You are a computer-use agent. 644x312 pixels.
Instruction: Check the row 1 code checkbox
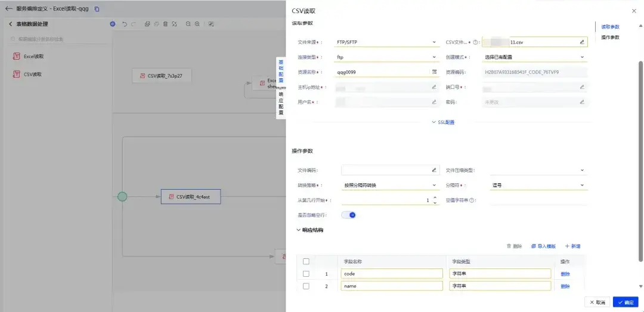pyautogui.click(x=306, y=274)
